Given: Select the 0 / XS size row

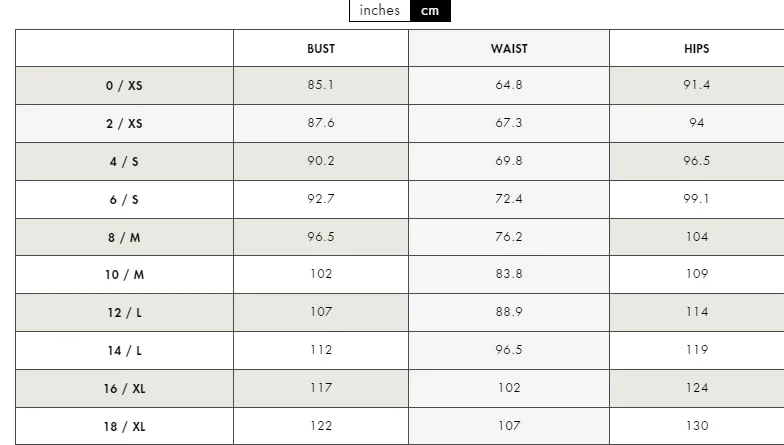Looking at the screenshot, I should [x=124, y=86].
